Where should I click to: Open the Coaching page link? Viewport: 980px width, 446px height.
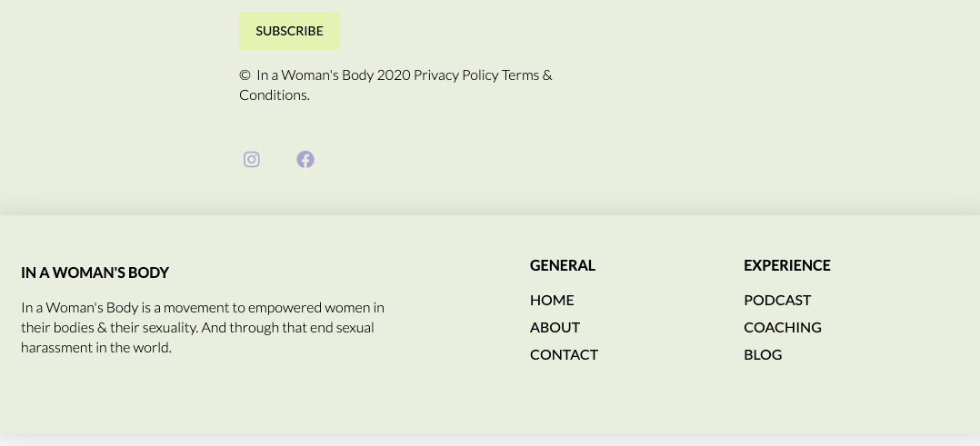point(783,327)
